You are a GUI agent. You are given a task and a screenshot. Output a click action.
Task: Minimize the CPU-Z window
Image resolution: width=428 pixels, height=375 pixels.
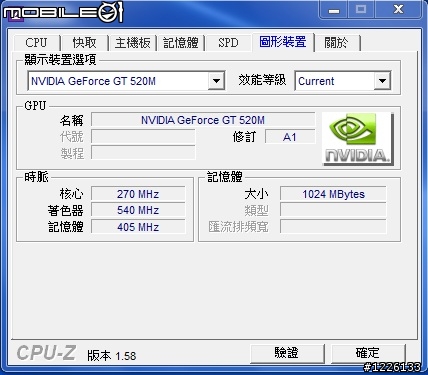point(334,10)
